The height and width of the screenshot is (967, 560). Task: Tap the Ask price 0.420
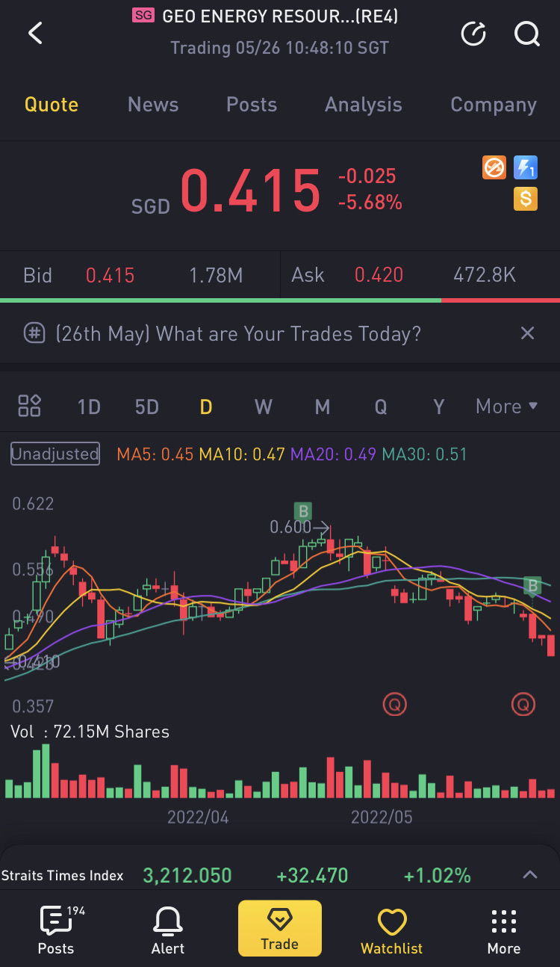pyautogui.click(x=379, y=275)
